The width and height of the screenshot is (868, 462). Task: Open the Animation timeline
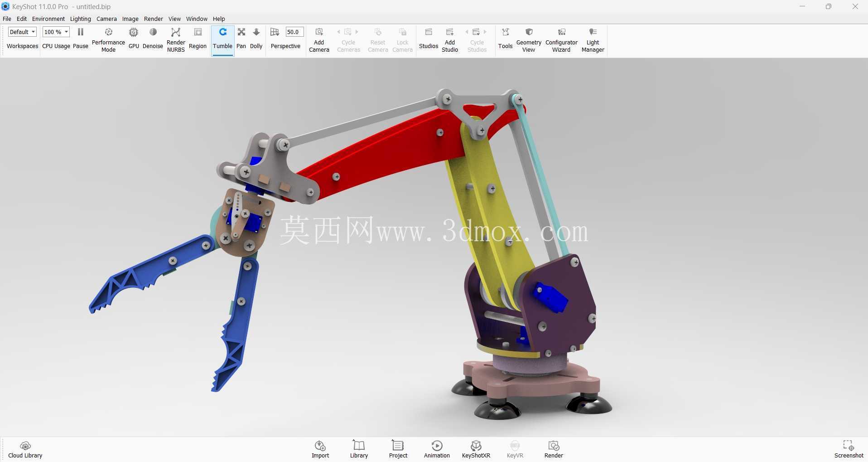pyautogui.click(x=437, y=449)
